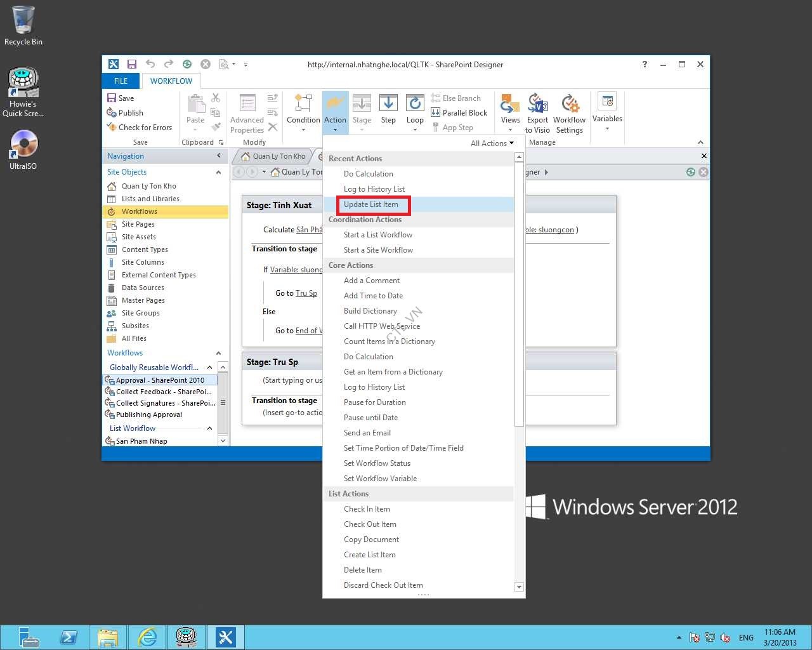The height and width of the screenshot is (650, 812).
Task: Click Check for Errors icon
Action: (x=112, y=128)
